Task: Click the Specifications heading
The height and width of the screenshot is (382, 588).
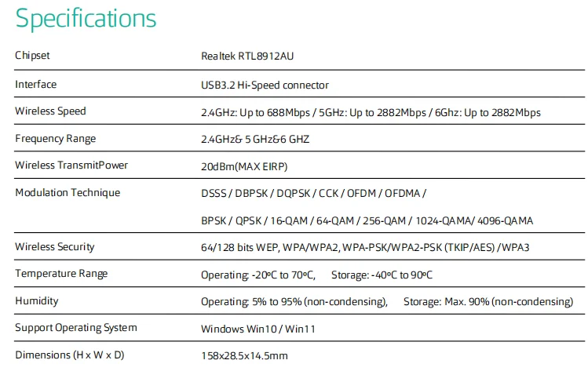Action: point(86,18)
